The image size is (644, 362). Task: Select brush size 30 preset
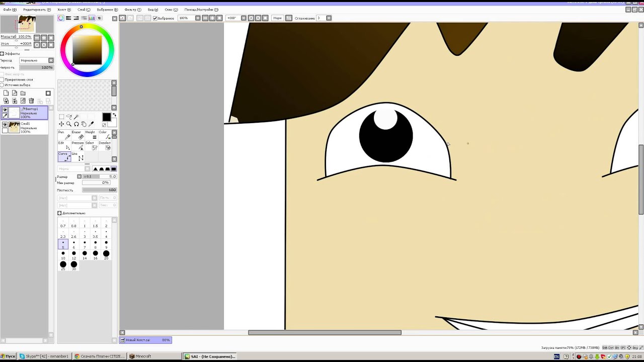[74, 266]
